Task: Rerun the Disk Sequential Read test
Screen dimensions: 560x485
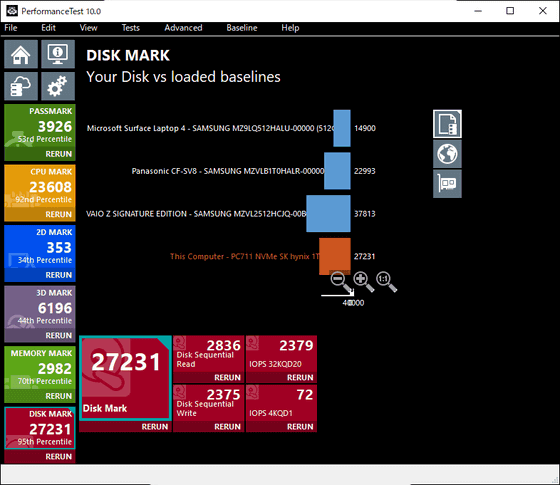Action: point(227,378)
